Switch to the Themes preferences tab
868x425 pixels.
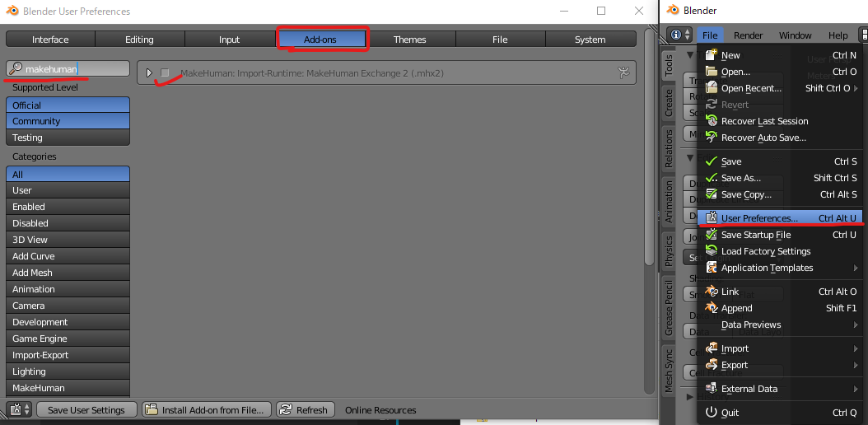409,40
